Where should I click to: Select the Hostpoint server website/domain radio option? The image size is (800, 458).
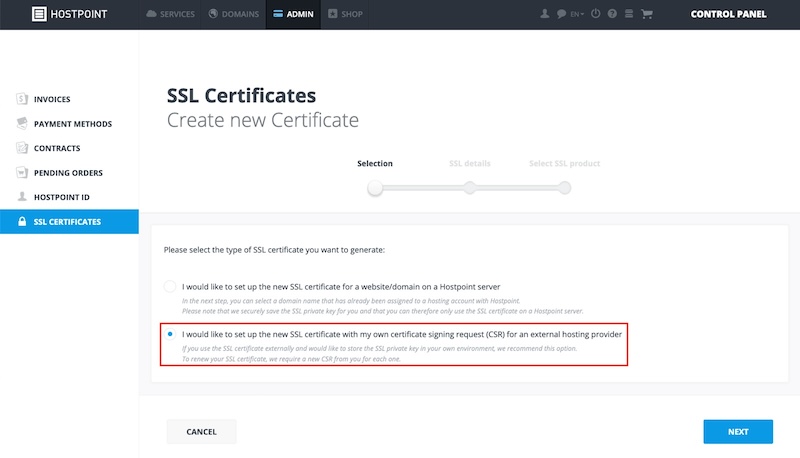[170, 286]
